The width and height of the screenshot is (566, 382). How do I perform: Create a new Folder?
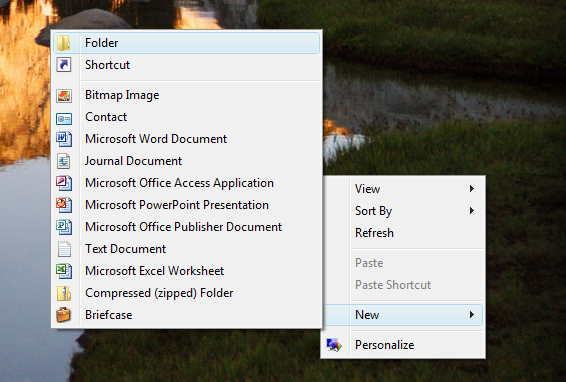point(186,43)
